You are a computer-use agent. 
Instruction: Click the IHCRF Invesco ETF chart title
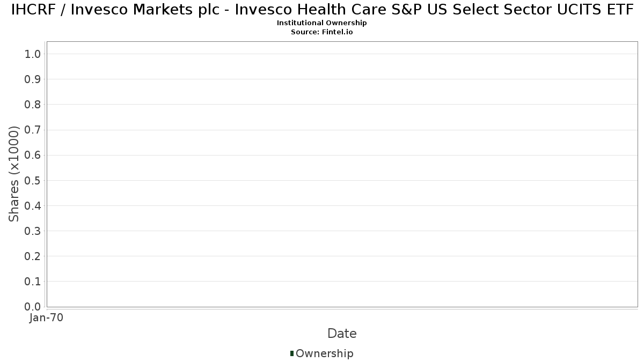(322, 10)
